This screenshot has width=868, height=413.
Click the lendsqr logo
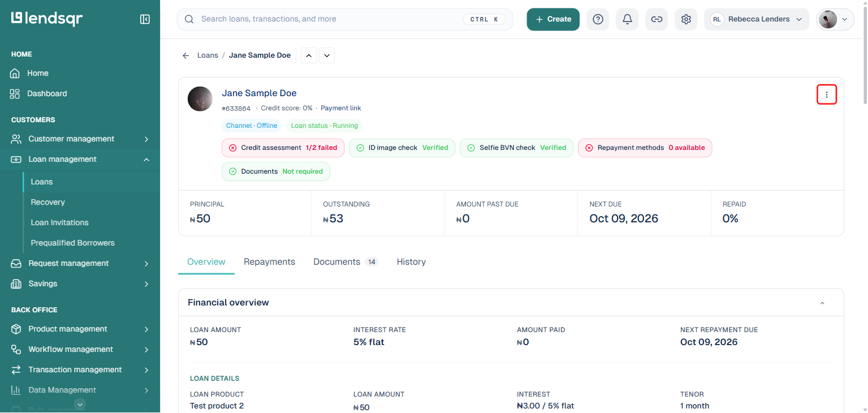[x=47, y=19]
